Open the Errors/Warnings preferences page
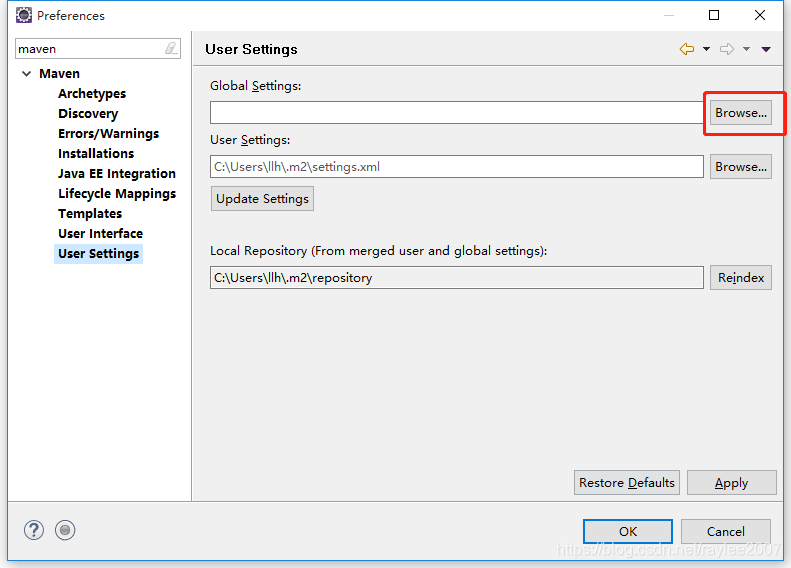 [108, 134]
